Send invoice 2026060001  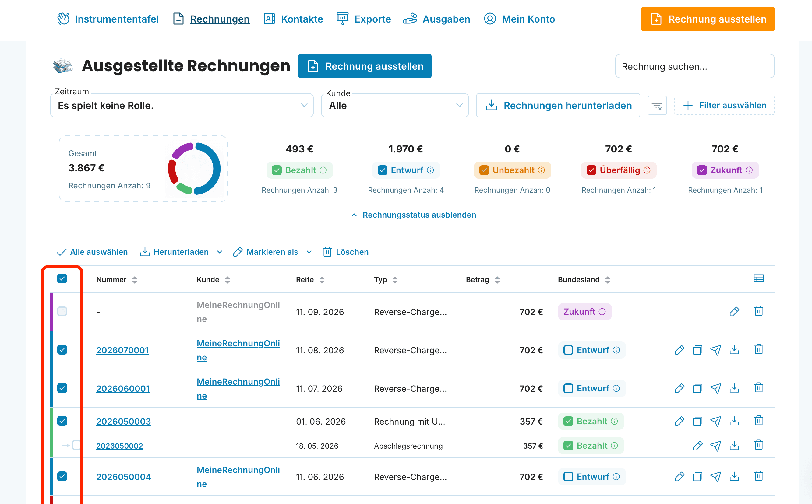715,388
